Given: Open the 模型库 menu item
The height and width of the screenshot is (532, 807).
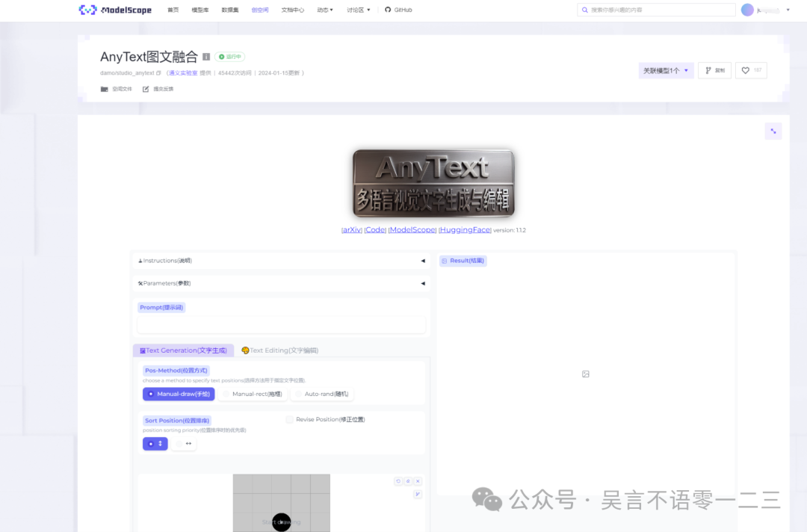Looking at the screenshot, I should [x=200, y=10].
